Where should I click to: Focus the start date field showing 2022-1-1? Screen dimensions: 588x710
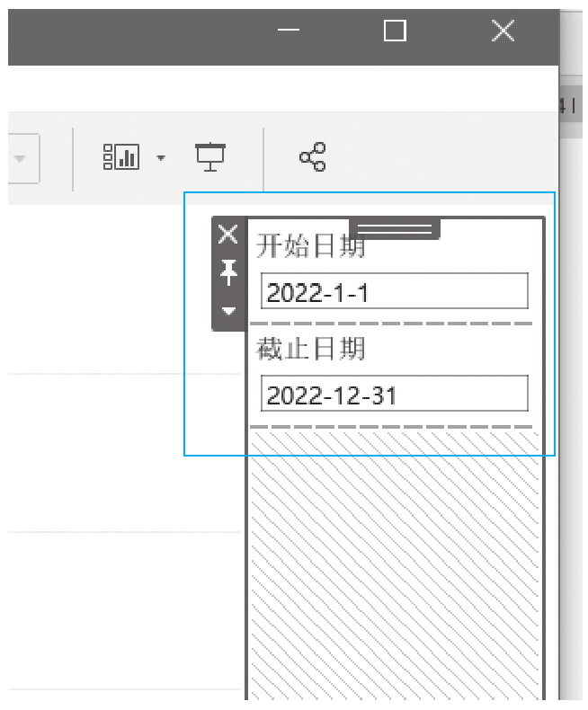pos(395,290)
